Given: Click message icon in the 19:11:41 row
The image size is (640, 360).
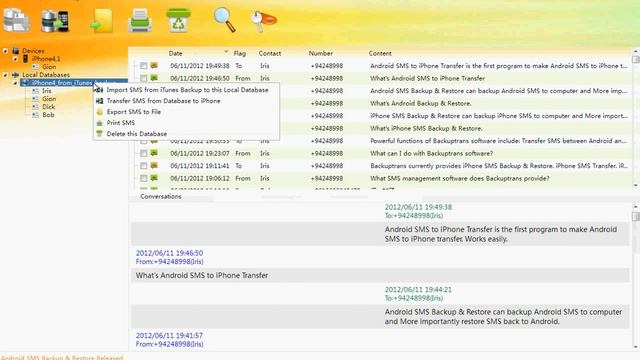Looking at the screenshot, I should 154,166.
